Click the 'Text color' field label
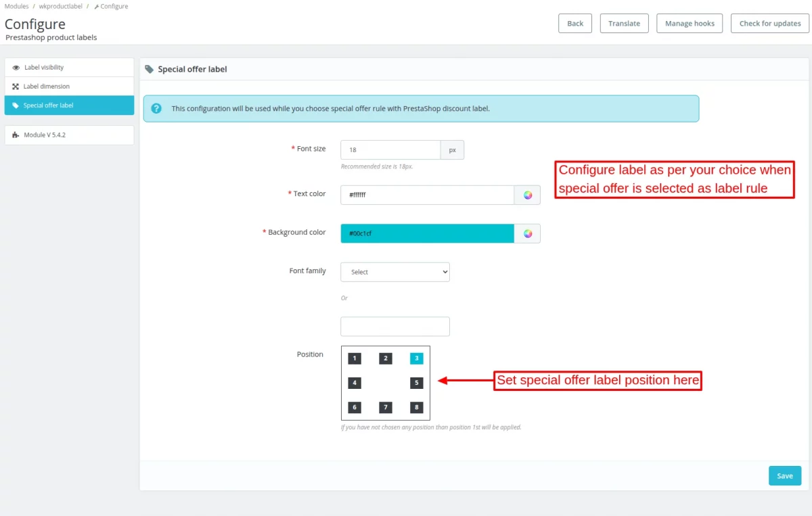812x516 pixels. (x=309, y=193)
